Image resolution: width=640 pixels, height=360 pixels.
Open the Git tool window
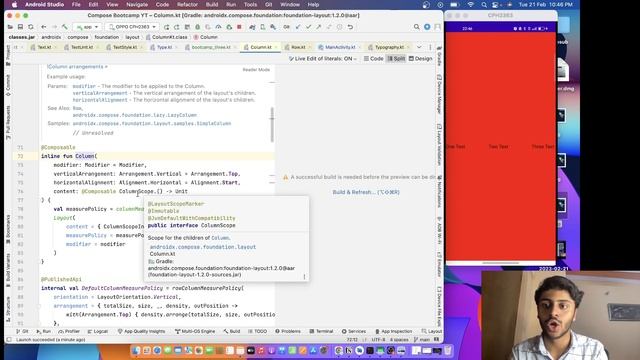pos(22,331)
